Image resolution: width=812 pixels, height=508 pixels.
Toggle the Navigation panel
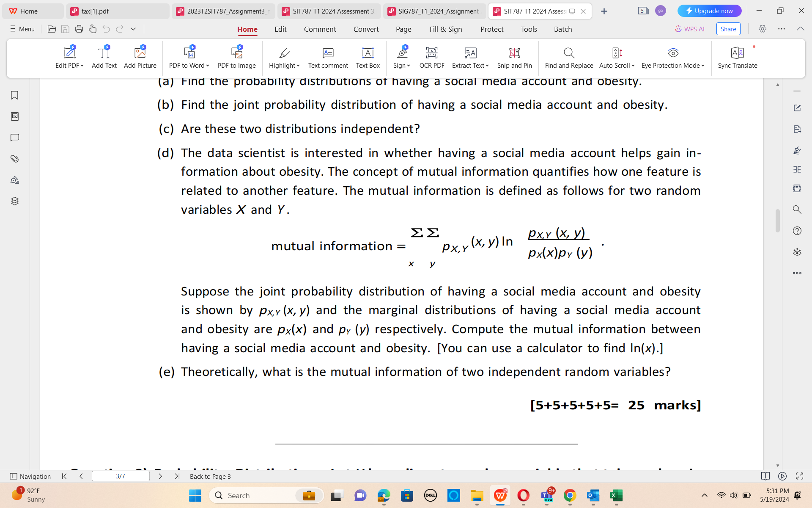coord(30,476)
